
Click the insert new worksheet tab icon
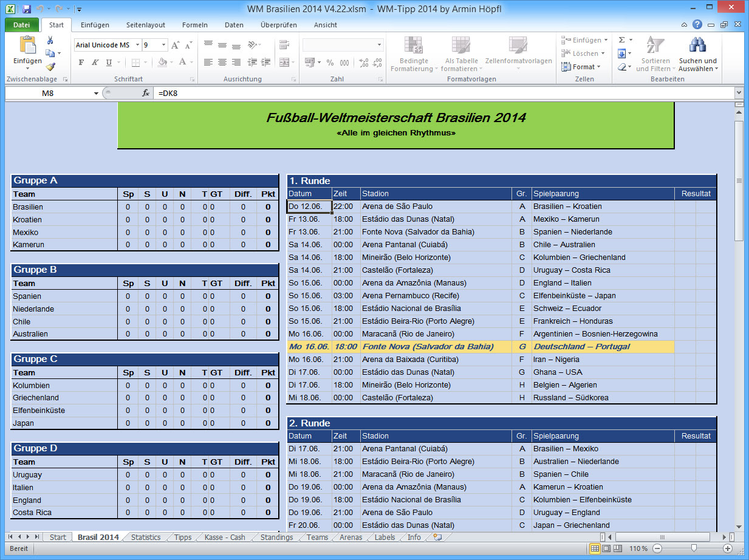point(437,537)
